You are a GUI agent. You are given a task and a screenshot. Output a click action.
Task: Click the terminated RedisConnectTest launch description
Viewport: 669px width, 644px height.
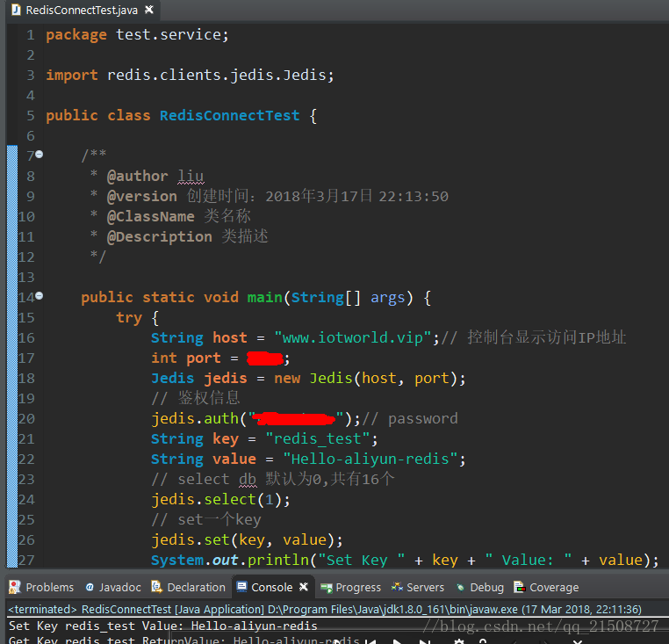click(x=325, y=609)
